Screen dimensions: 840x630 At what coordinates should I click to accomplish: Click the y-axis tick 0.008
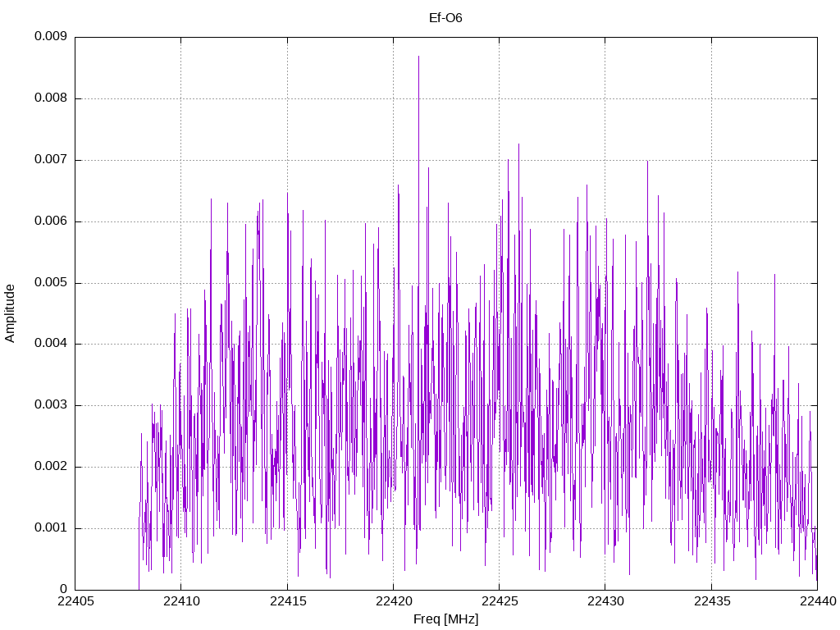coord(51,98)
